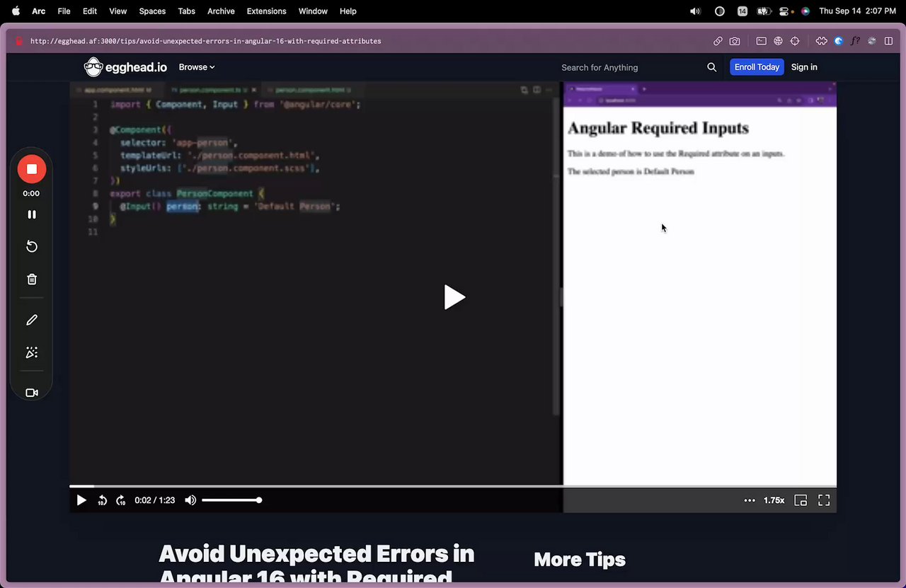Click the small play button in the player bar
This screenshot has width=906, height=588.
pyautogui.click(x=81, y=500)
